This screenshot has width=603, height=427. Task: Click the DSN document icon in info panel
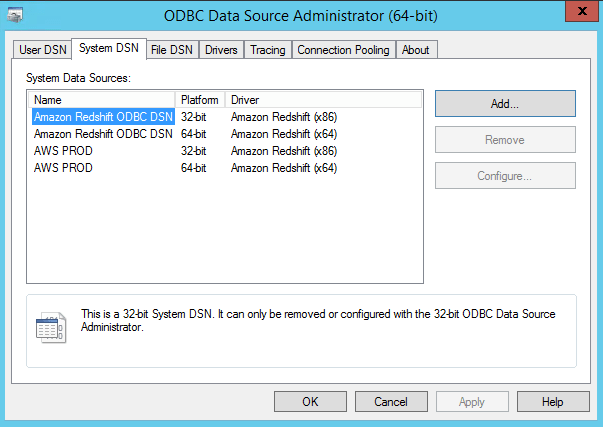(x=51, y=327)
